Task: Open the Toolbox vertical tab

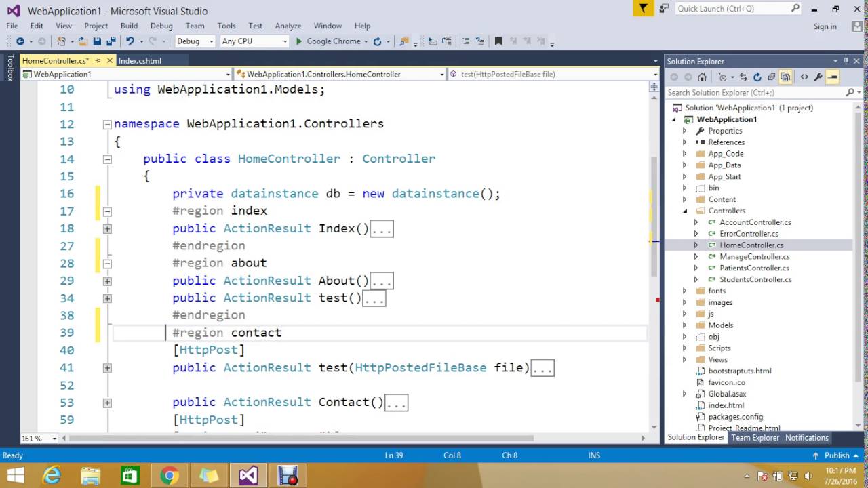Action: [x=9, y=68]
